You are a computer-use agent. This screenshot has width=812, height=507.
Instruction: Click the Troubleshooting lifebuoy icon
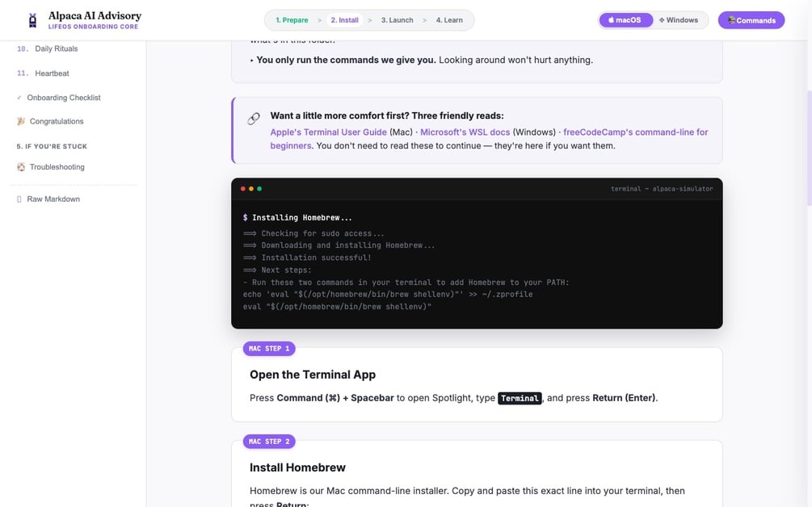(x=21, y=167)
